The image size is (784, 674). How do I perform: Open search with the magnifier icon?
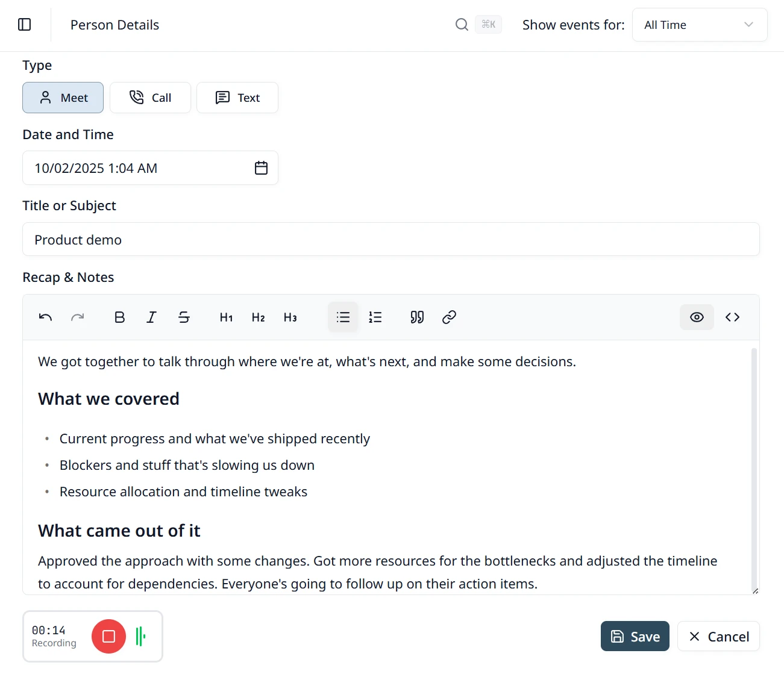click(462, 25)
